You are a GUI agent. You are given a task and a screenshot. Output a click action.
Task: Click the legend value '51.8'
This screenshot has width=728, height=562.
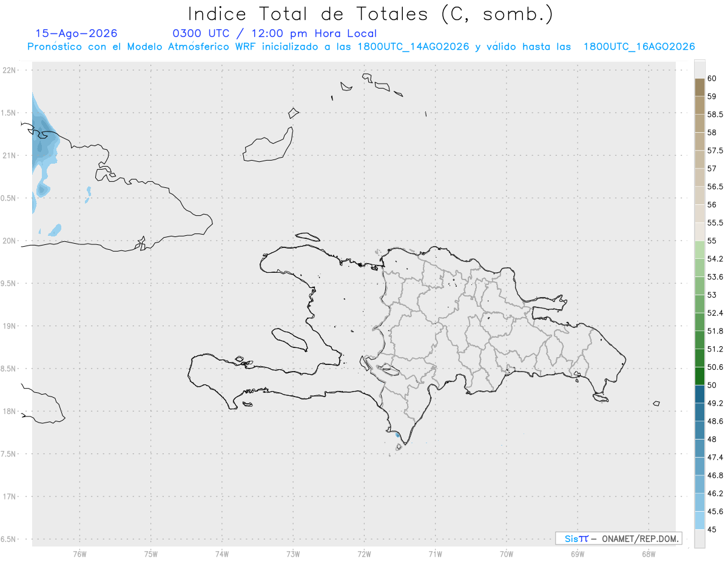pyautogui.click(x=715, y=331)
